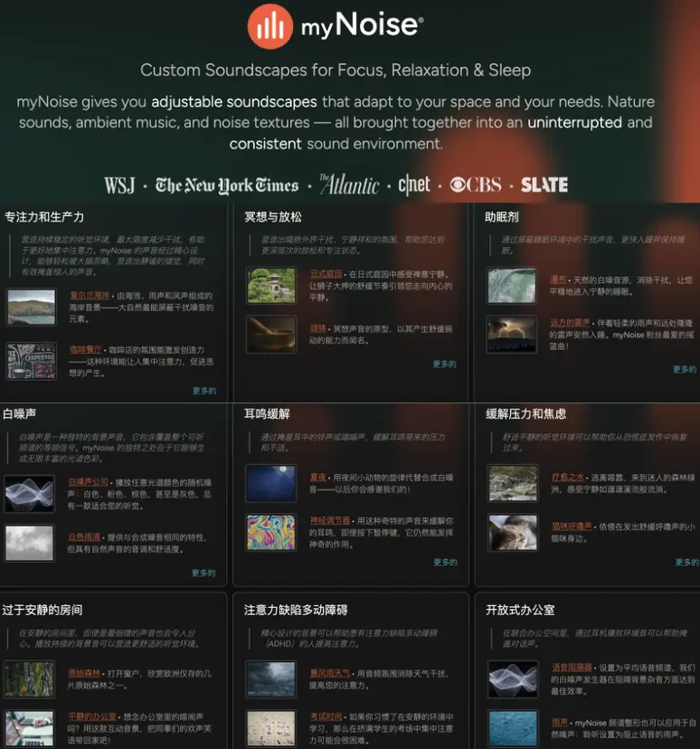This screenshot has height=749, width=700.
Task: Show 更多的 in the 助眠剂 section
Action: [x=685, y=369]
